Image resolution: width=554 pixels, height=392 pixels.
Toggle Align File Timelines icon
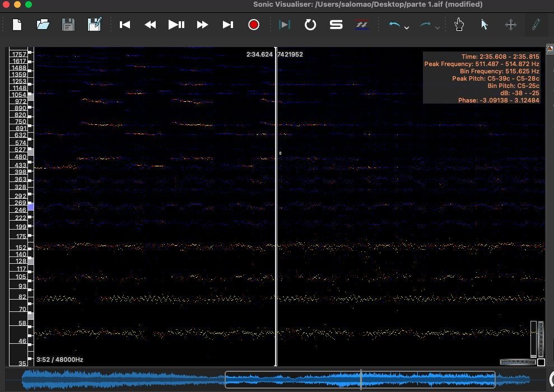(361, 25)
